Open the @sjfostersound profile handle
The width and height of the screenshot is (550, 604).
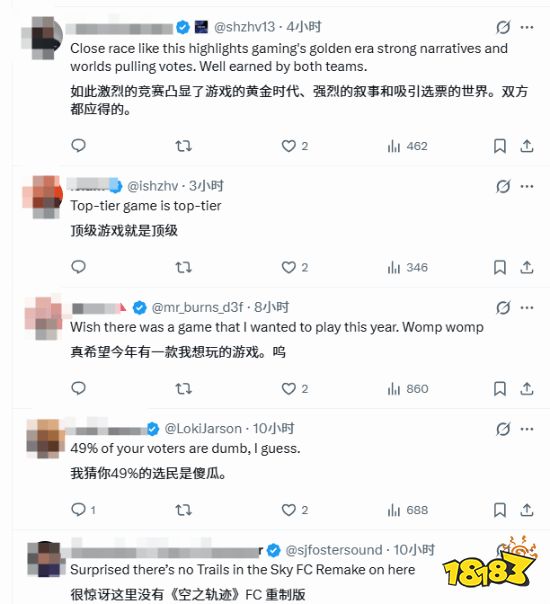(334, 550)
